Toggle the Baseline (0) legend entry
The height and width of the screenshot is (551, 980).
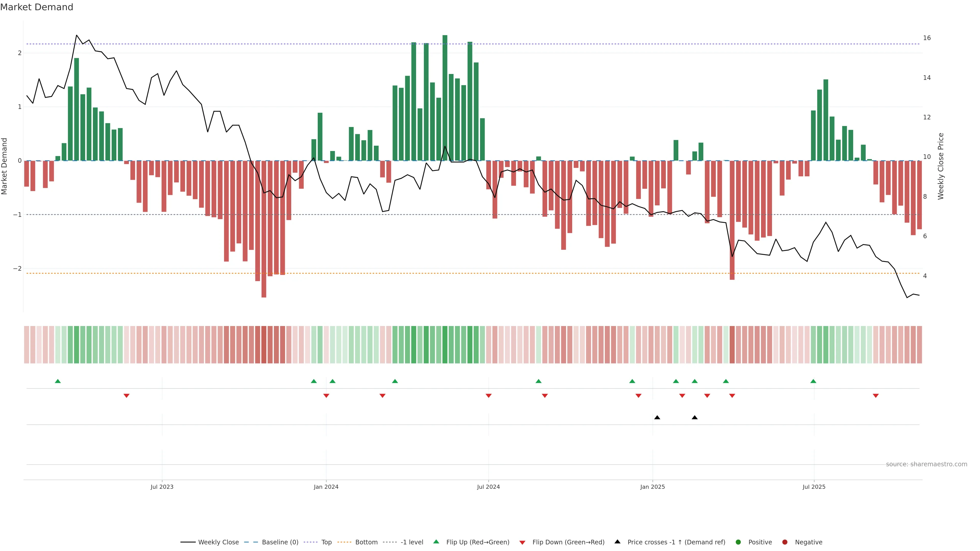(x=280, y=542)
